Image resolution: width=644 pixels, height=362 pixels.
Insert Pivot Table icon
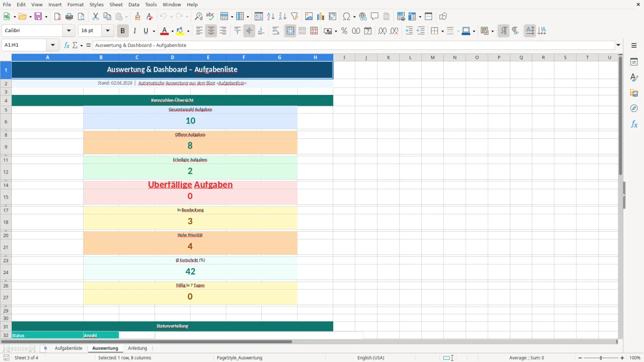pyautogui.click(x=333, y=17)
